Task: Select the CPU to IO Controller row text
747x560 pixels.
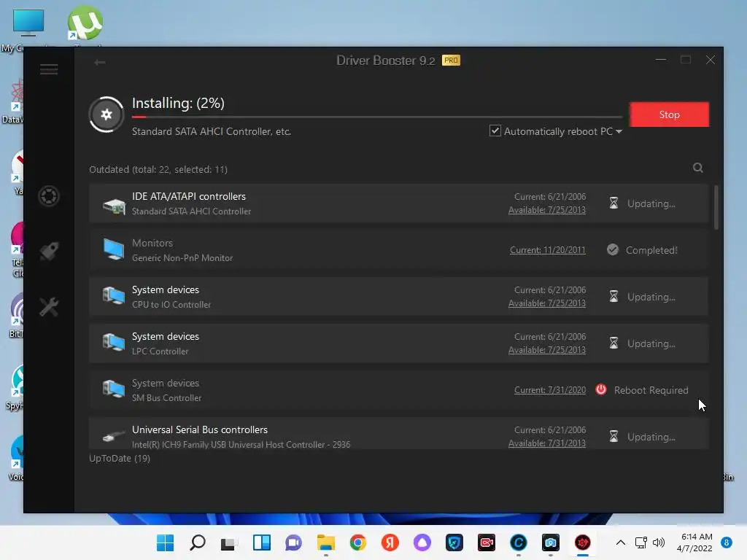Action: tap(171, 304)
